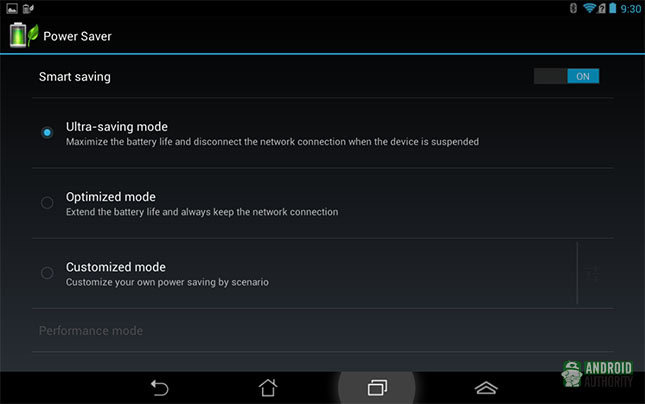Open the recent apps overview button
645x404 pixels.
pos(377,388)
